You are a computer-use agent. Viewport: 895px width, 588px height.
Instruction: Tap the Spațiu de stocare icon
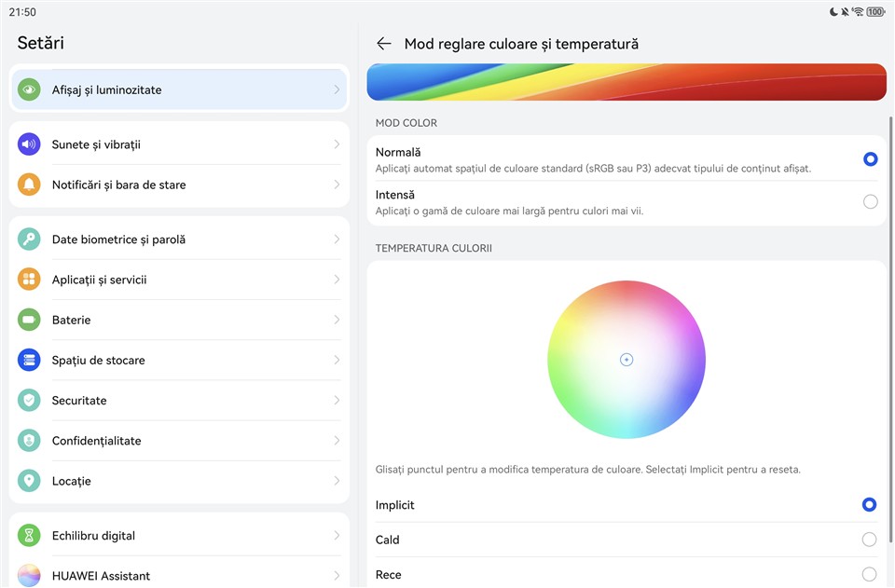pos(29,360)
